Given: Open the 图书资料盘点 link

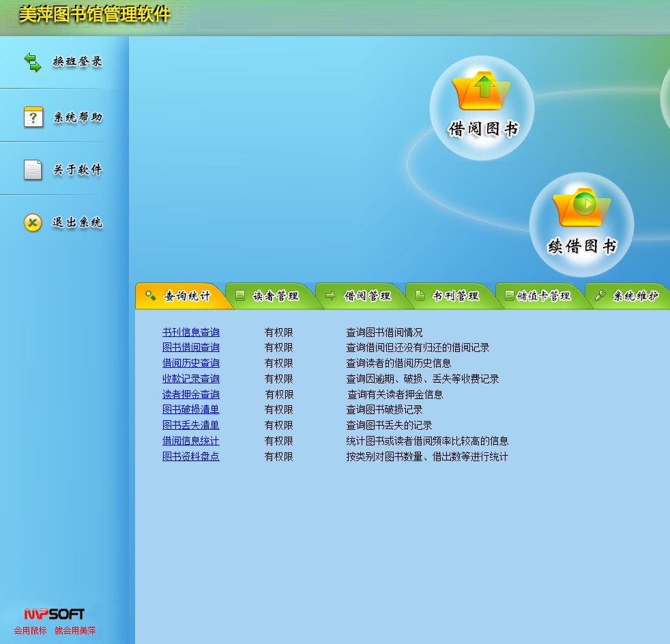Looking at the screenshot, I should point(191,456).
